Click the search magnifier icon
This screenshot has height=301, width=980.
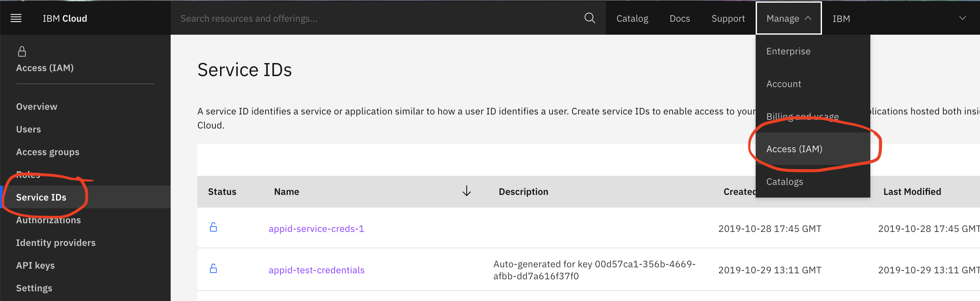(590, 18)
